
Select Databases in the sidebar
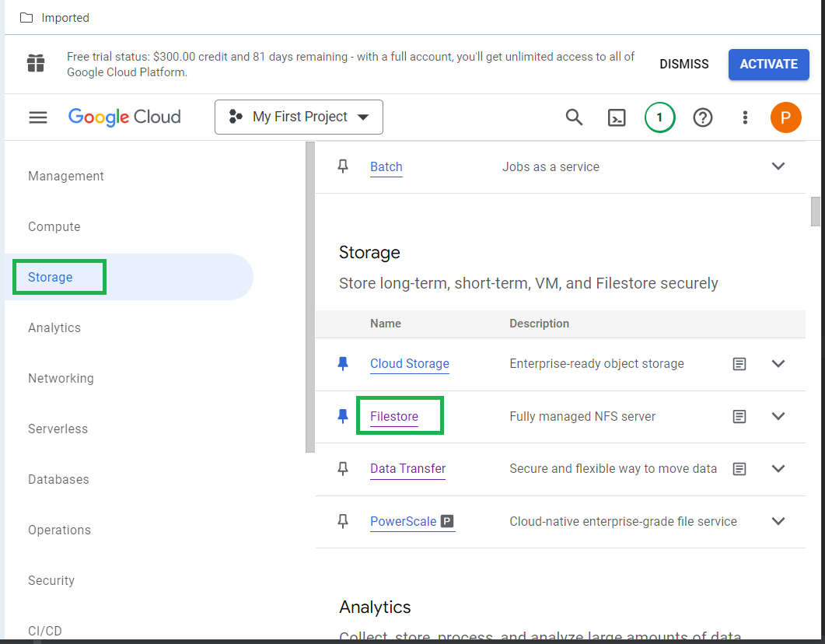[x=58, y=479]
